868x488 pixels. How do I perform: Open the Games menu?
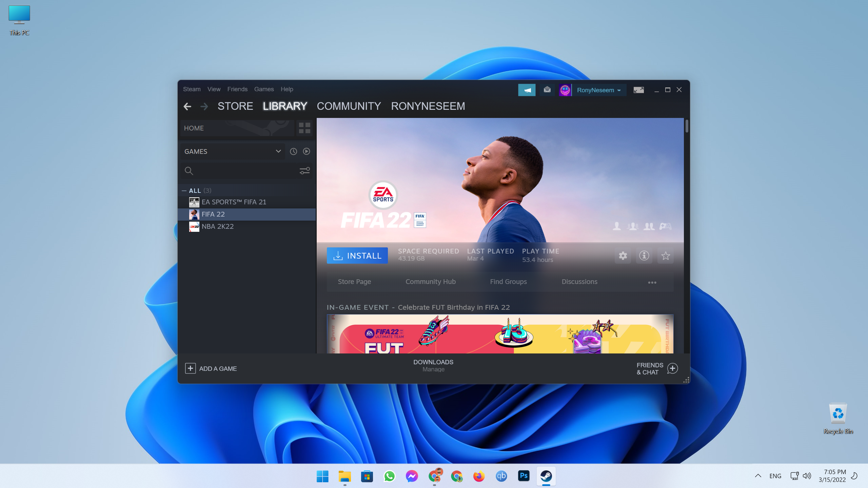click(264, 89)
